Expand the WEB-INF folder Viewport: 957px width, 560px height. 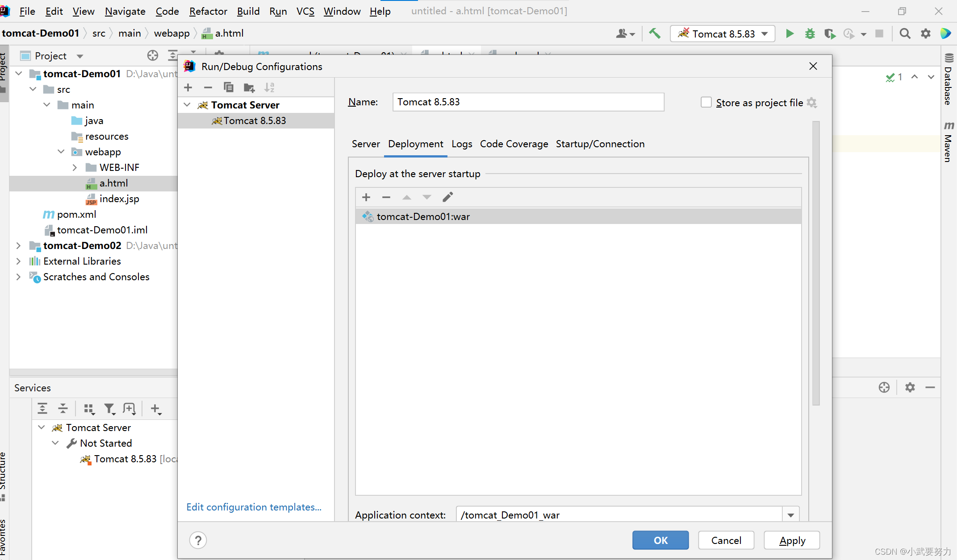pos(75,167)
